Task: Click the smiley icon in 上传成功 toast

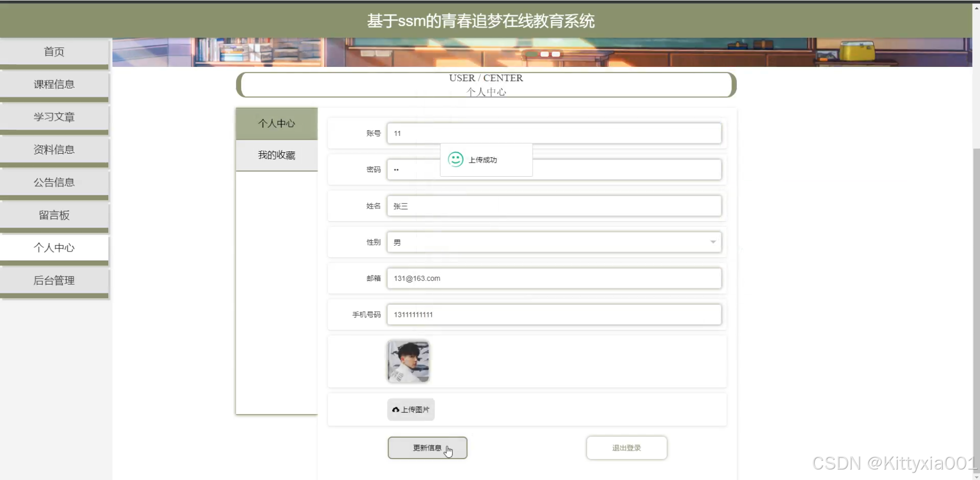Action: [456, 159]
